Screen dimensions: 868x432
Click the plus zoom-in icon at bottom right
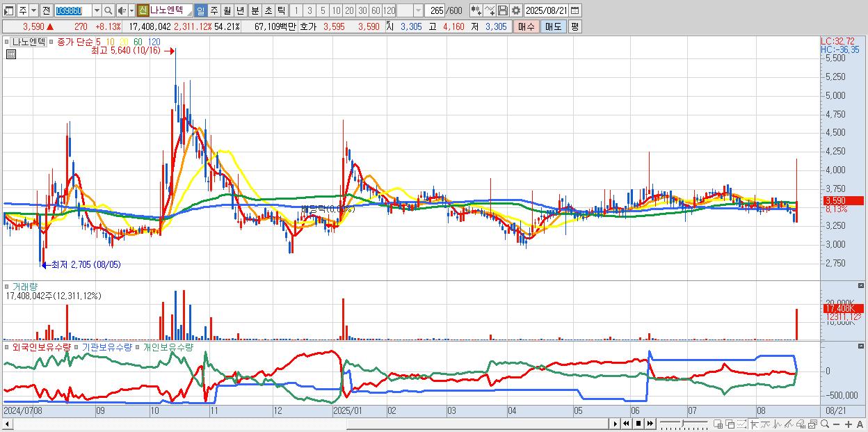(849, 424)
